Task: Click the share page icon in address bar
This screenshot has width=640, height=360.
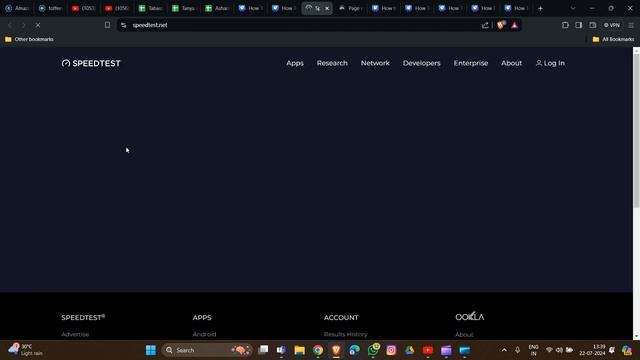Action: point(485,25)
